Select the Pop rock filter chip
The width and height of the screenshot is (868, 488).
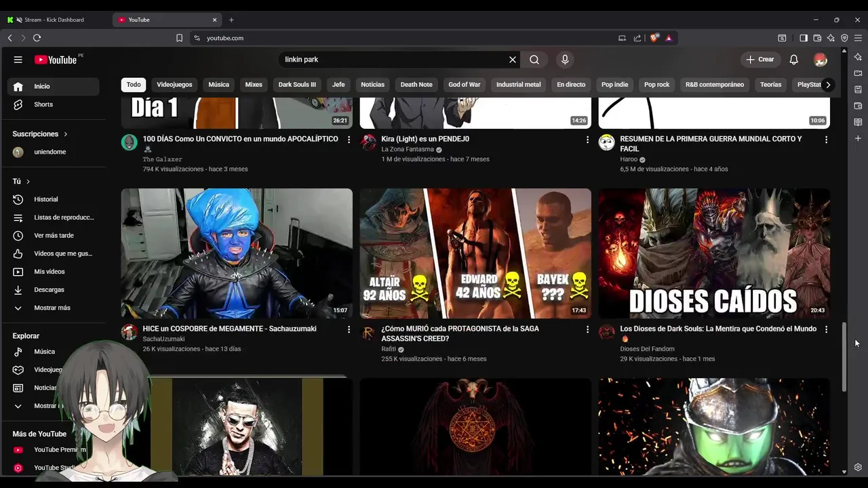[x=656, y=85]
